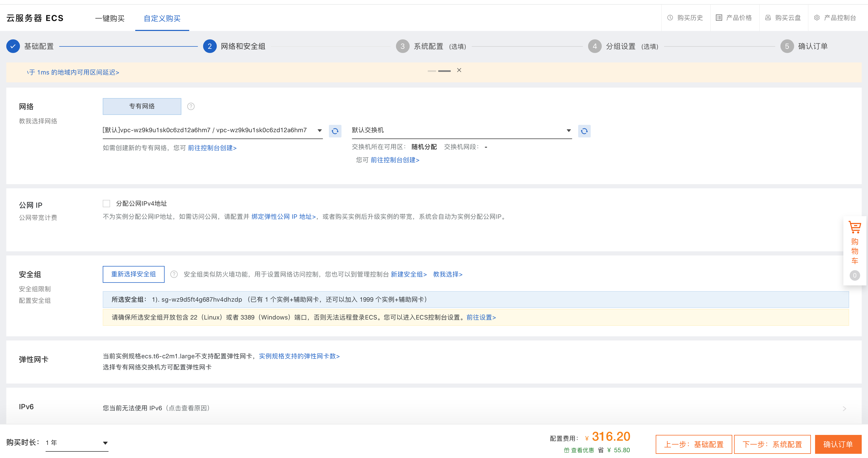Click 下一步：系统配置 button
The height and width of the screenshot is (458, 868).
[772, 444]
